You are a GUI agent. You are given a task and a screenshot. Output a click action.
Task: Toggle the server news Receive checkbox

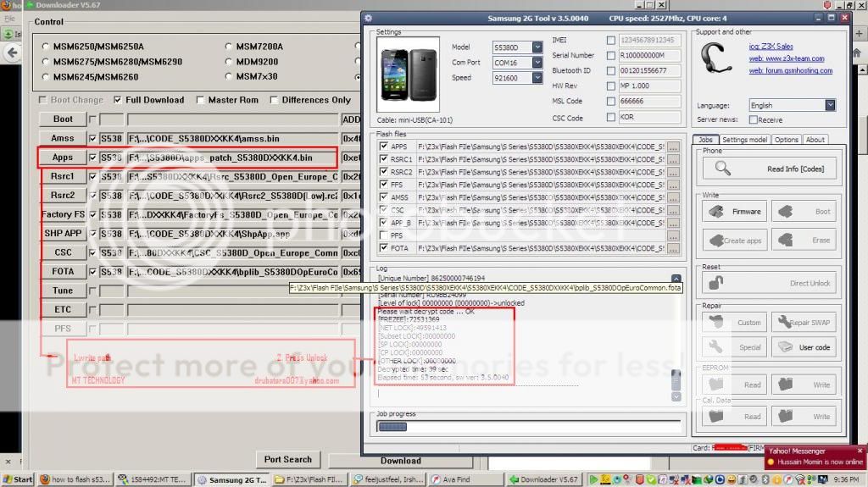click(753, 119)
